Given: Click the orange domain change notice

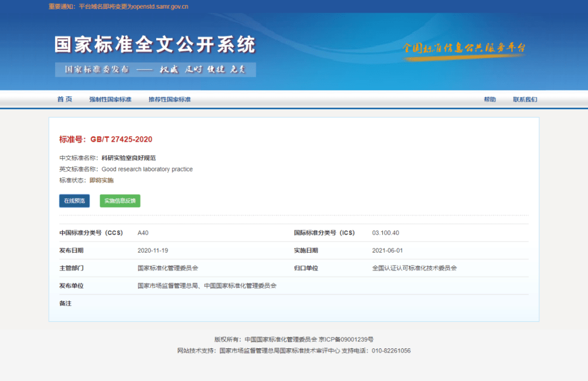Looking at the screenshot, I should (x=118, y=7).
